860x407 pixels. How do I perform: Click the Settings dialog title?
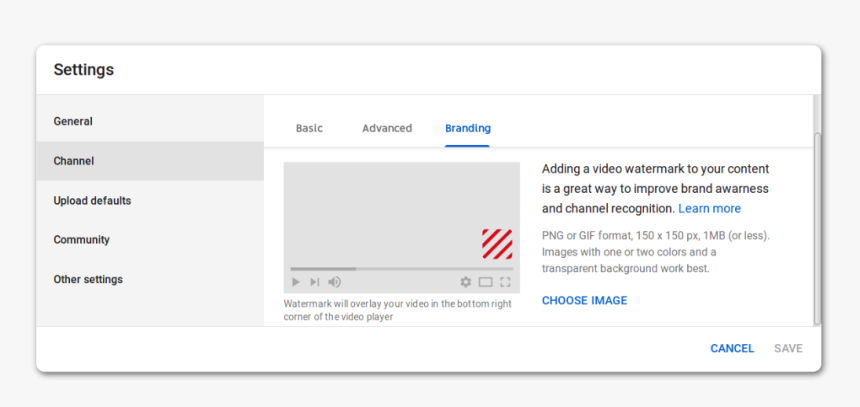tap(84, 70)
